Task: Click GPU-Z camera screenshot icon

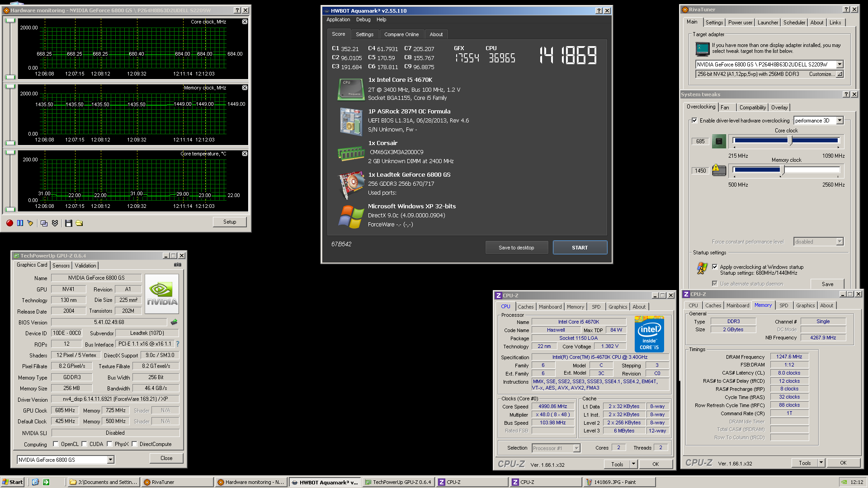Action: pos(178,265)
